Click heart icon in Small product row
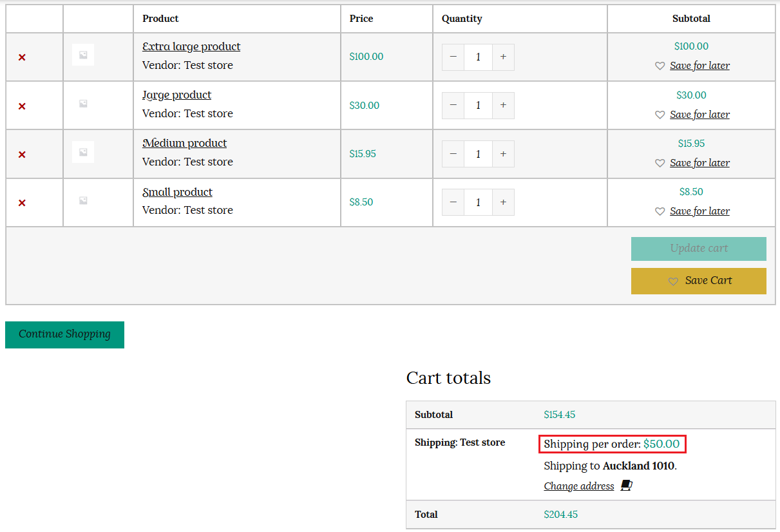Viewport: 780px width, 532px height. click(660, 211)
